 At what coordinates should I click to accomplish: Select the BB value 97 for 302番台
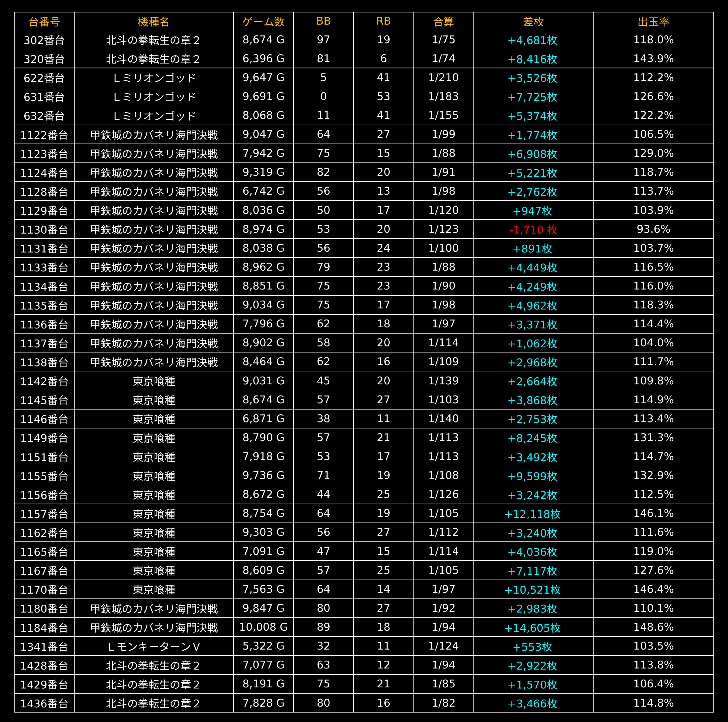pyautogui.click(x=323, y=40)
